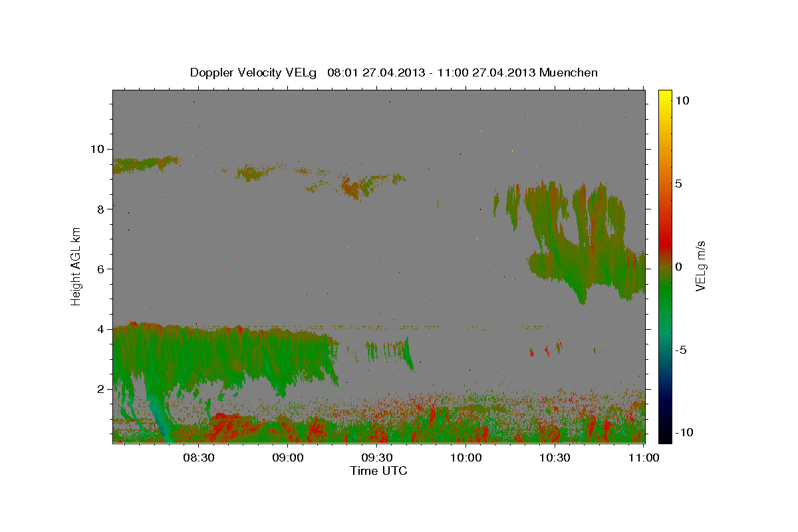This screenshot has width=798, height=532.
Task: Click the height tick label 2
Action: (x=102, y=389)
